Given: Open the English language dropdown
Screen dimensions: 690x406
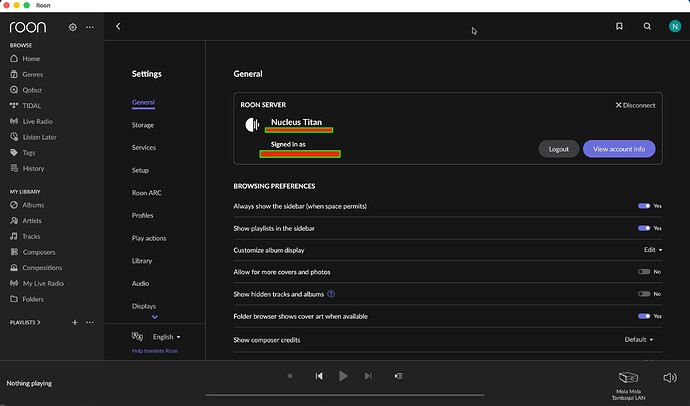Looking at the screenshot, I should (166, 337).
